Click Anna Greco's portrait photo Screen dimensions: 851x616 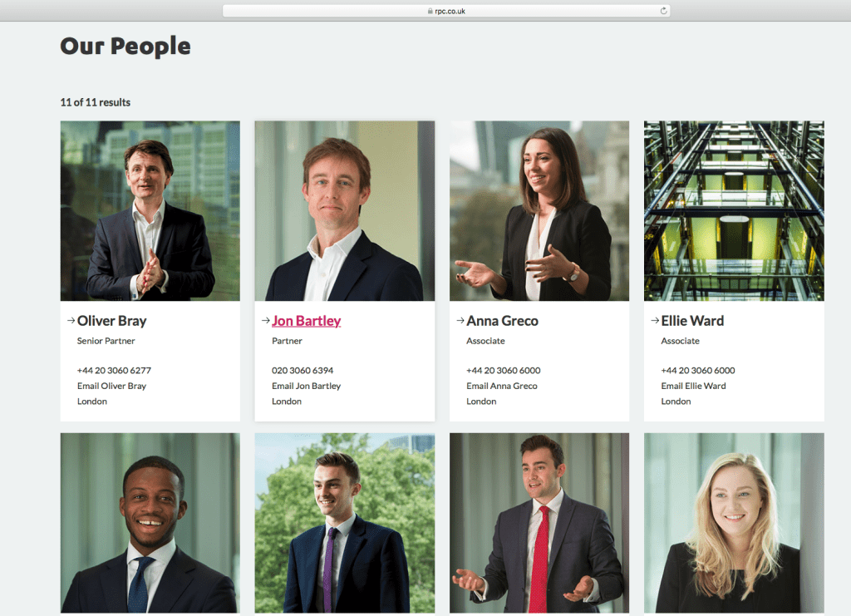pyautogui.click(x=539, y=210)
